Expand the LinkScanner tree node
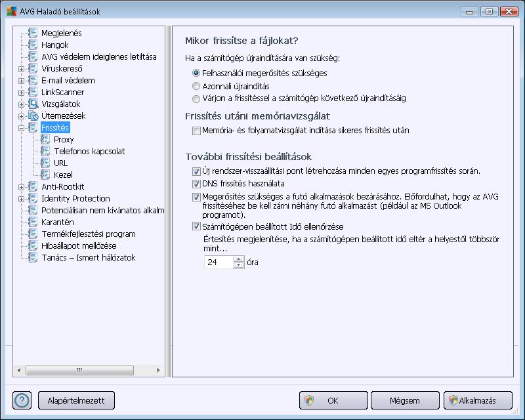525x420 pixels. (x=22, y=93)
